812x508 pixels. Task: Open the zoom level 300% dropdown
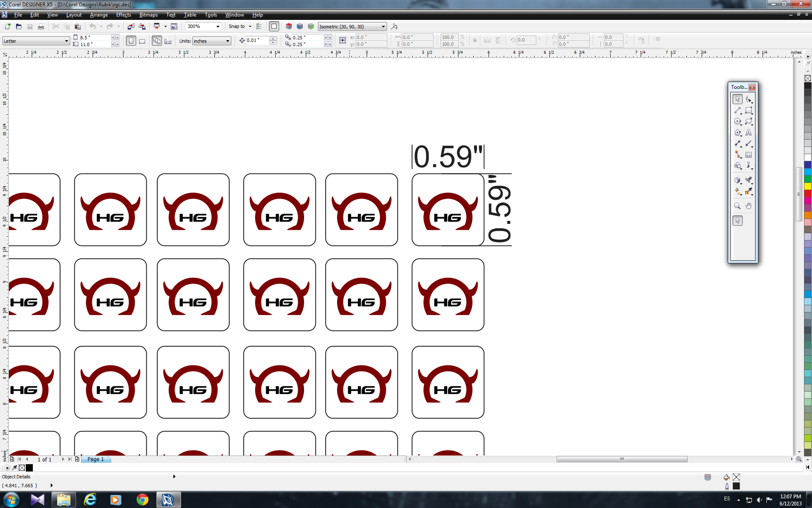pyautogui.click(x=218, y=26)
